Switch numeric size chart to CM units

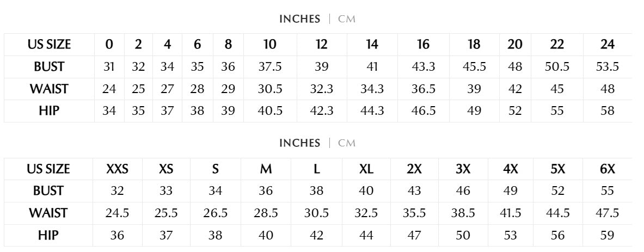click(346, 19)
